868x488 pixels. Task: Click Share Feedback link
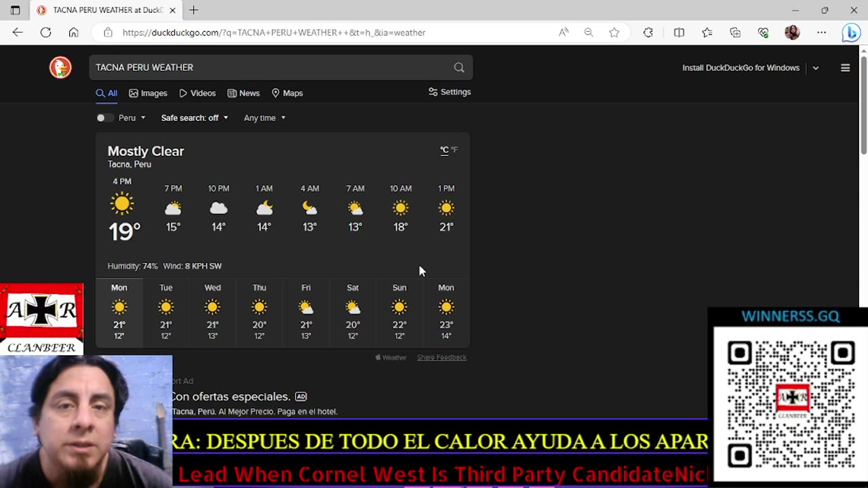coord(441,357)
